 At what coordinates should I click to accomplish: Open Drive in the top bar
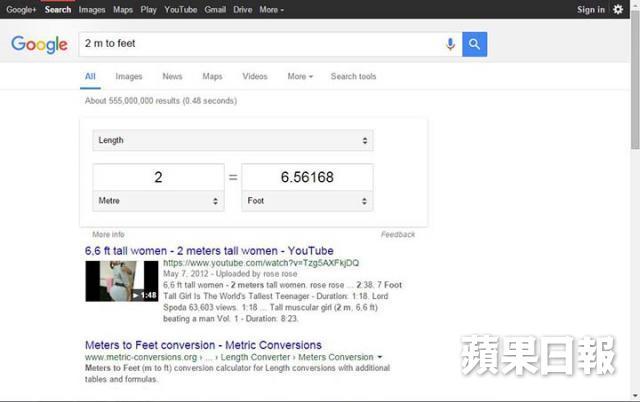[242, 9]
